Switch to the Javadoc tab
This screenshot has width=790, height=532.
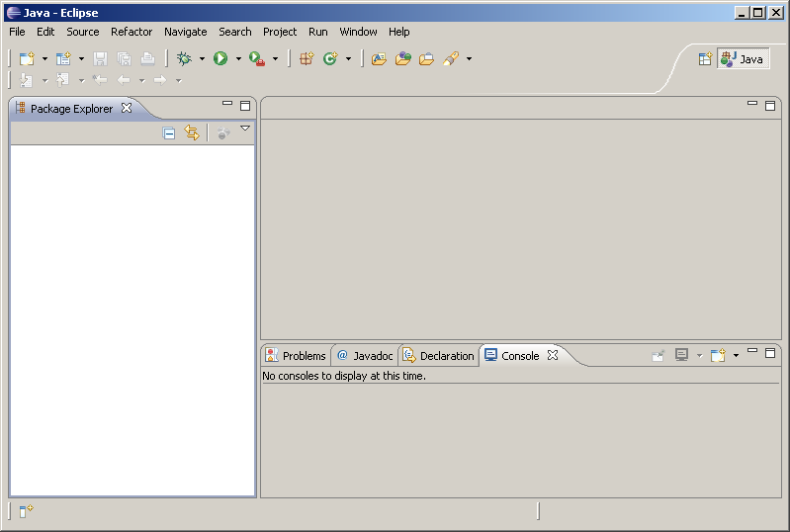tap(365, 356)
